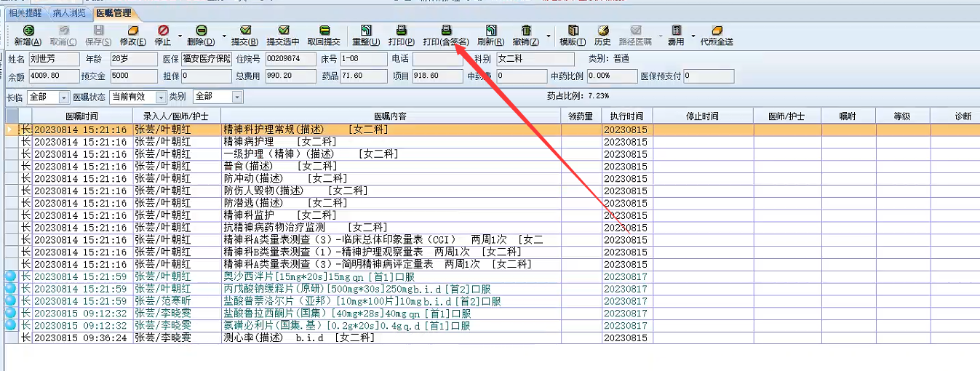Click the 医嘱时间 column header
This screenshot has width=980, height=371.
[x=81, y=116]
